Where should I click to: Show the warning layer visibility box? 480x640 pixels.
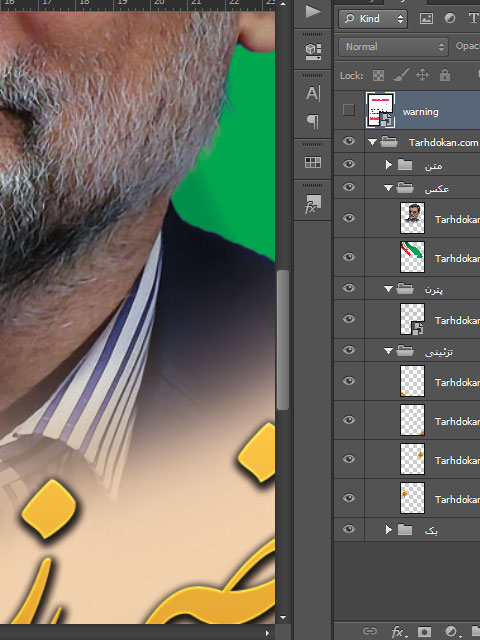coord(349,110)
